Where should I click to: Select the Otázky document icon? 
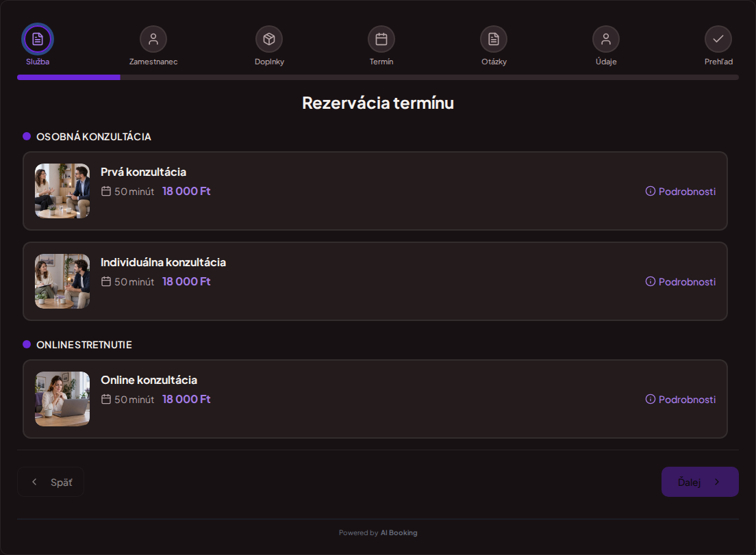tap(494, 39)
